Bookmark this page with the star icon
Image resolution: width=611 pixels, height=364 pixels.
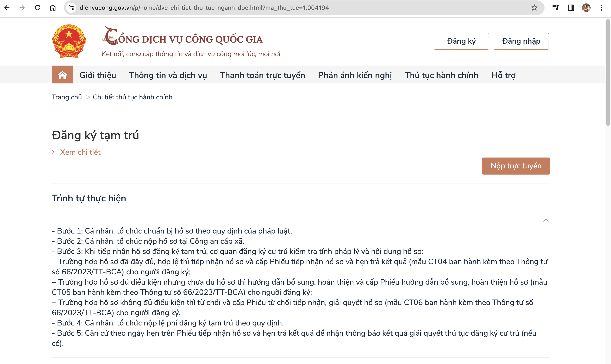click(534, 8)
